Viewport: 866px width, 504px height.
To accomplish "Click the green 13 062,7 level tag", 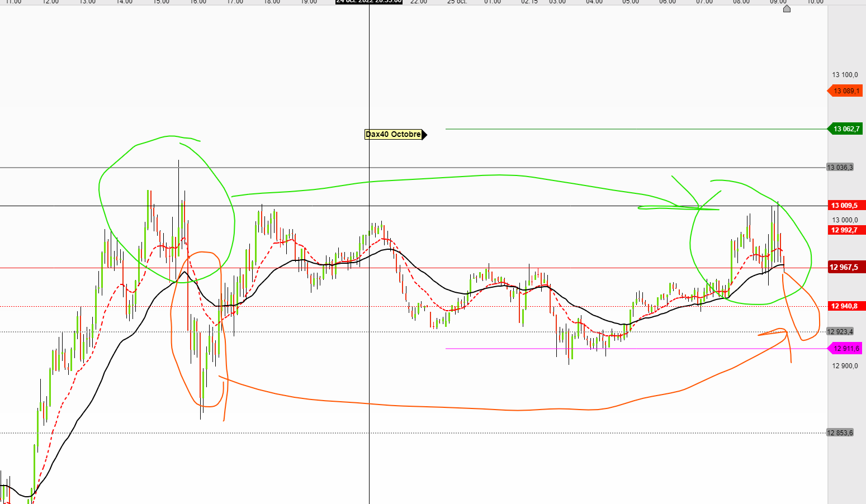I will (845, 129).
